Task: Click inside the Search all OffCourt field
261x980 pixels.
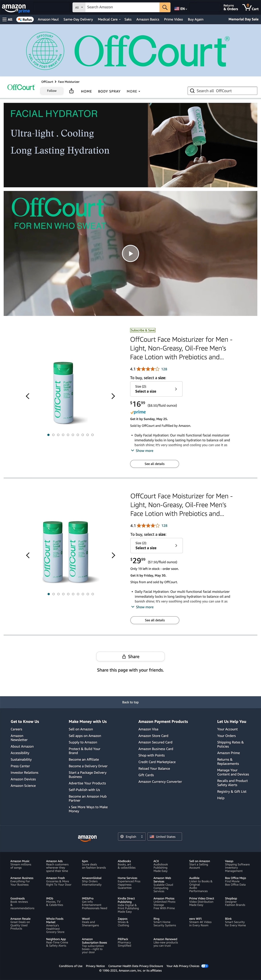Action: pyautogui.click(x=222, y=91)
